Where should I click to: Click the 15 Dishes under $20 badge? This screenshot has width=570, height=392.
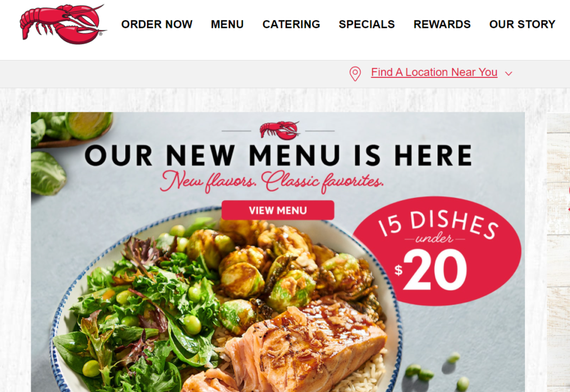(437, 251)
